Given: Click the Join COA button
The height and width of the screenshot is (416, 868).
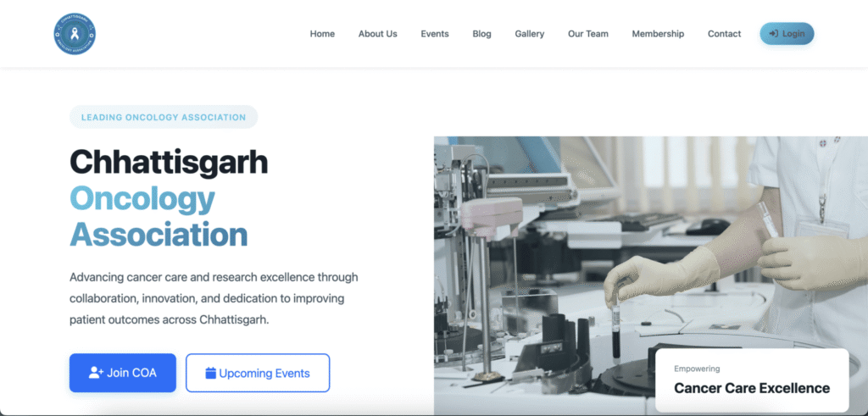Looking at the screenshot, I should tap(122, 373).
